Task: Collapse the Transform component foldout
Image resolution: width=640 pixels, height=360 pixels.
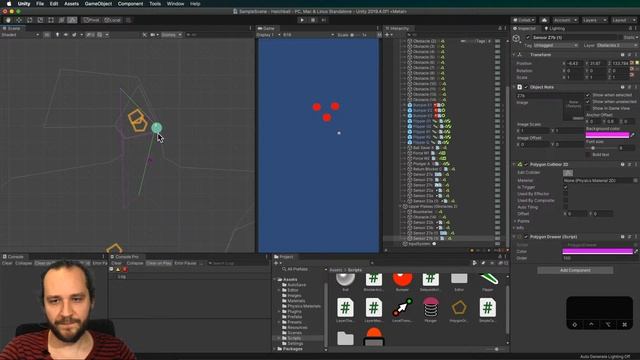Action: pos(514,55)
